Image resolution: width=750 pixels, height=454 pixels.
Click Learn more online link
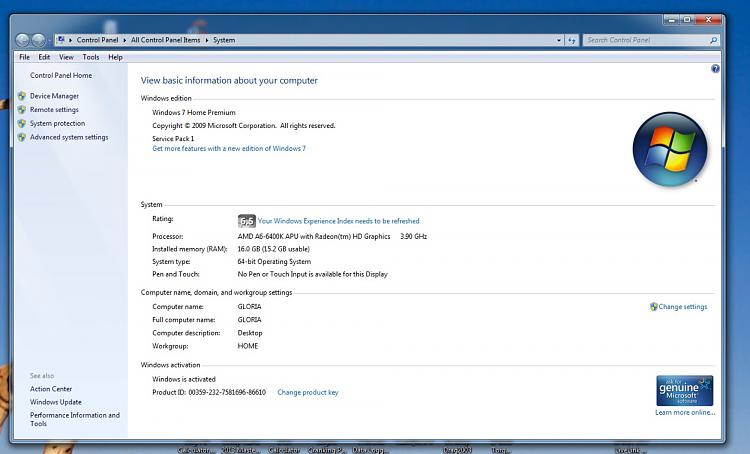pos(685,412)
